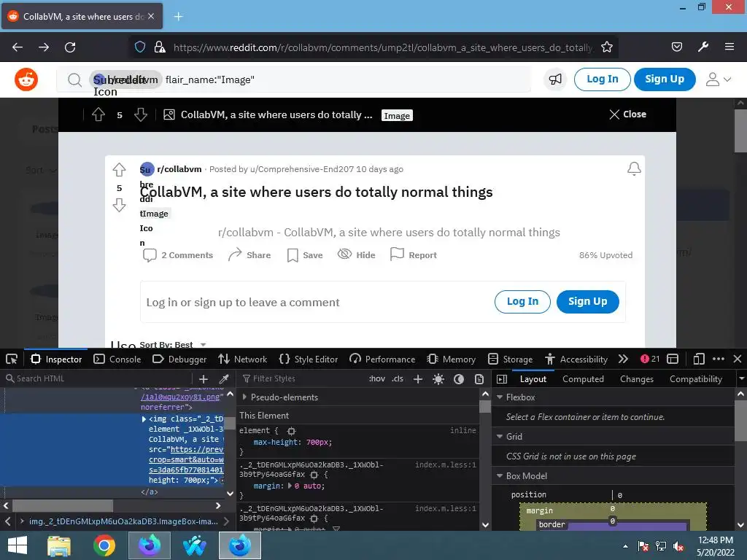The height and width of the screenshot is (560, 747).
Task: Click the Search HTML input field
Action: point(98,379)
